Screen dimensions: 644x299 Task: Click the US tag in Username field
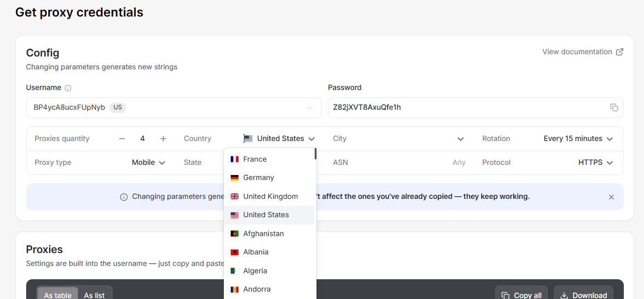pos(118,107)
